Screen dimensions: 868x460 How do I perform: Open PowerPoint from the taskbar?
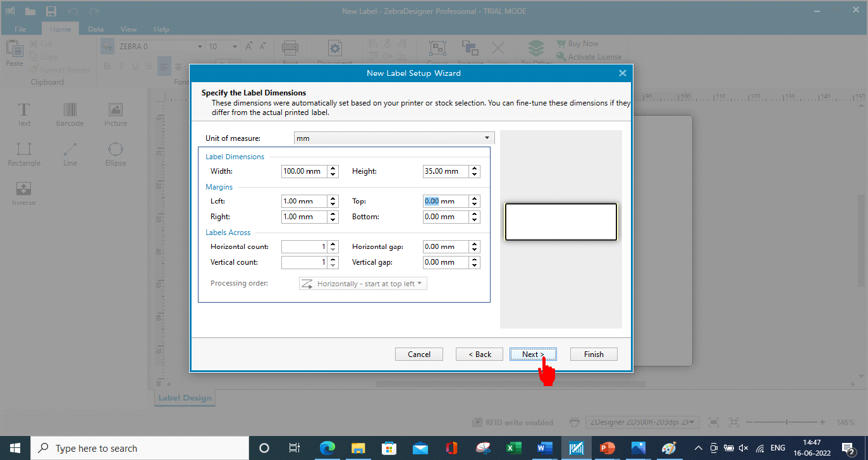tap(607, 448)
